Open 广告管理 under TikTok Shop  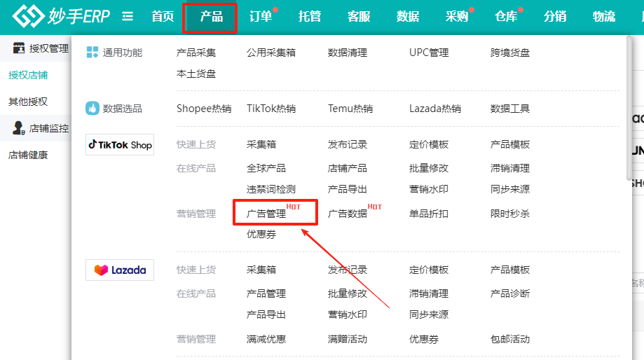pos(266,214)
